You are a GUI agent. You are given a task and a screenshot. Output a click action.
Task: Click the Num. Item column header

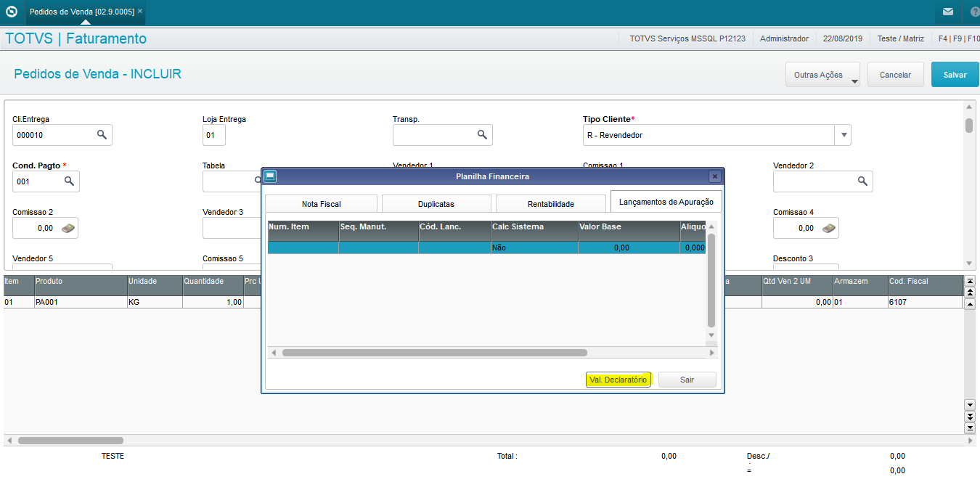303,231
